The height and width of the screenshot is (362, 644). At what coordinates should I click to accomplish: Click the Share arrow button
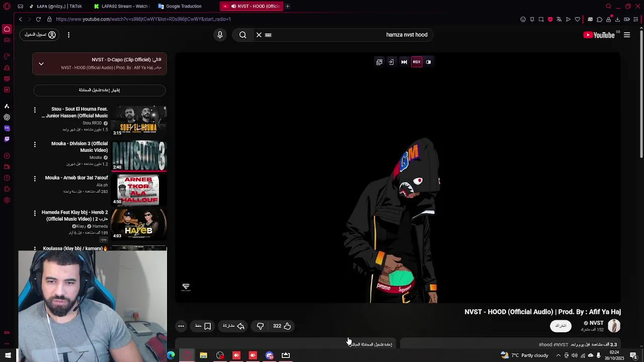pos(234,326)
